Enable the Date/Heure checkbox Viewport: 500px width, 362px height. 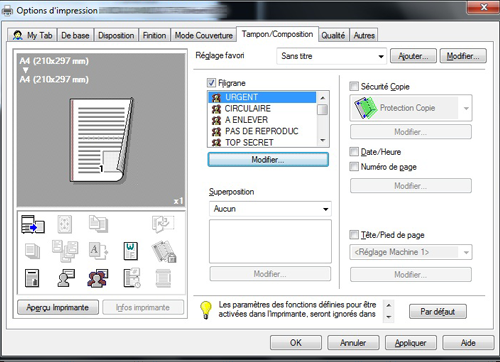pos(354,152)
